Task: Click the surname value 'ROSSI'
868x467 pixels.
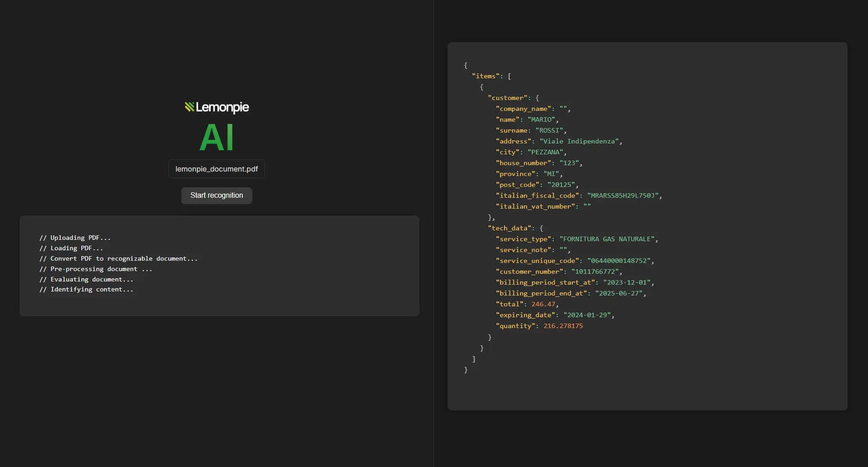Action: (550, 130)
